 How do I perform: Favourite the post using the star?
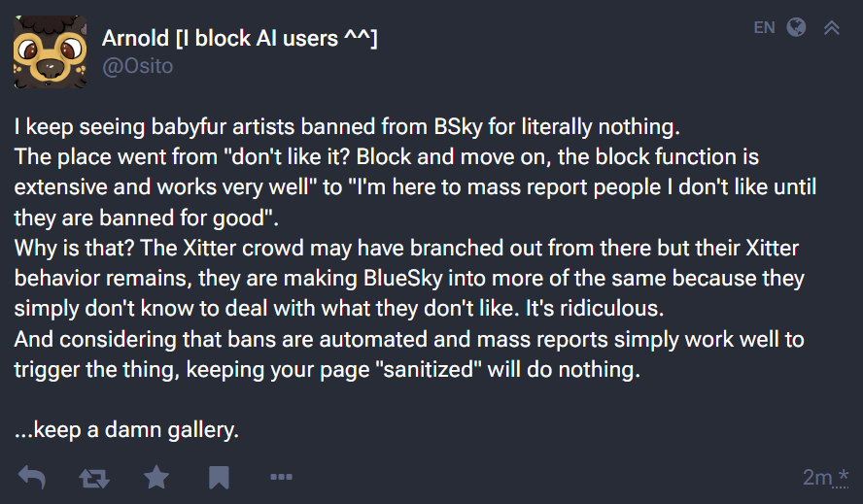(x=155, y=478)
